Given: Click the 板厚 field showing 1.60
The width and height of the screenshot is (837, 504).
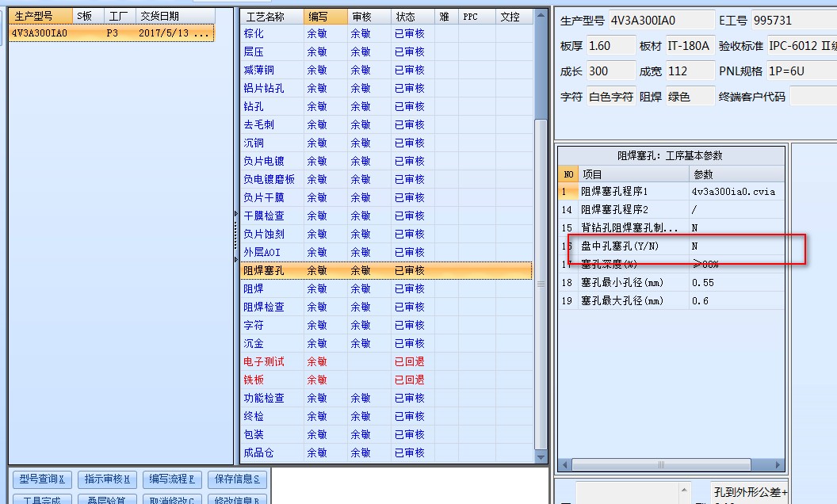Looking at the screenshot, I should pyautogui.click(x=611, y=46).
